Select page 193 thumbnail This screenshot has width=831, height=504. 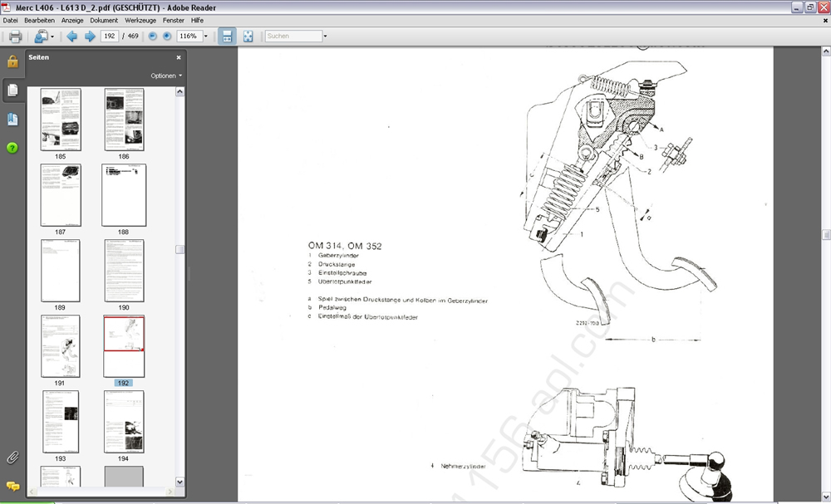point(61,422)
